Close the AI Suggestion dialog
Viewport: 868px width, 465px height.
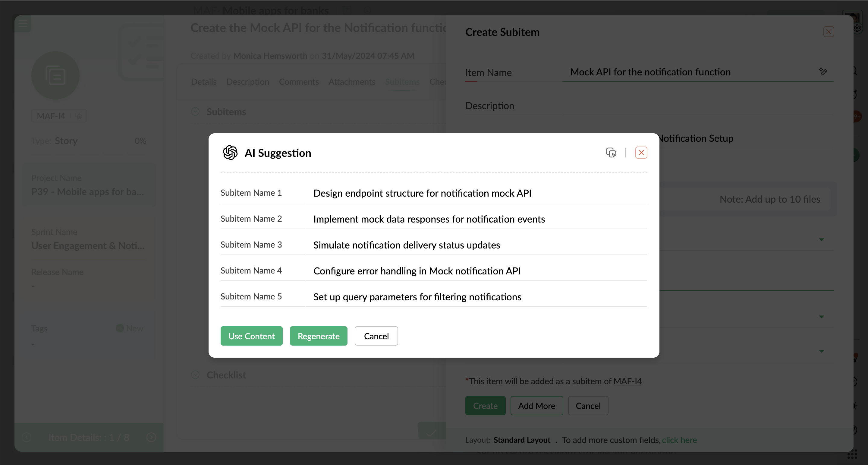[641, 153]
